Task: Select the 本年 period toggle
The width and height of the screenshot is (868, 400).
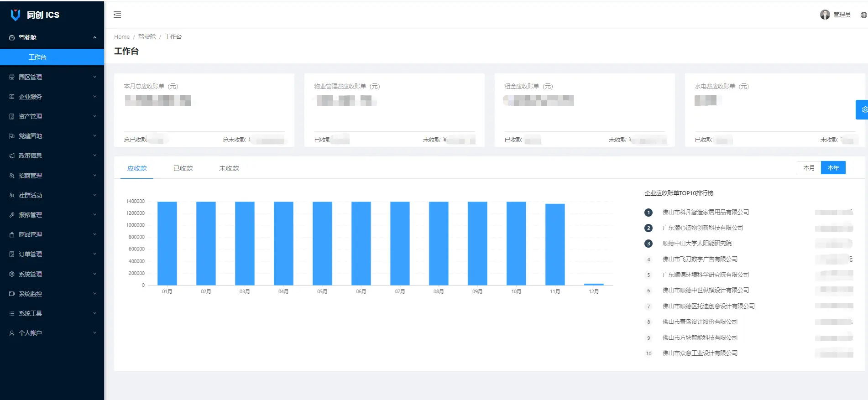Action: pos(833,168)
